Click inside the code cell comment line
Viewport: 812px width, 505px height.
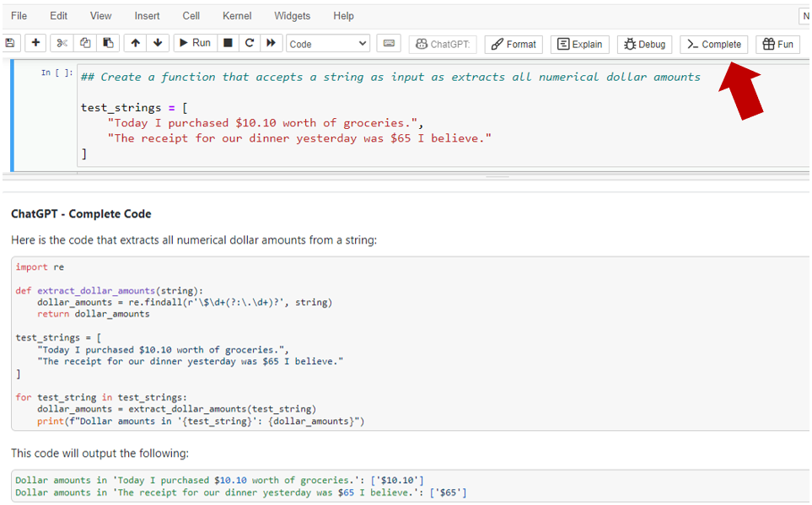(390, 78)
